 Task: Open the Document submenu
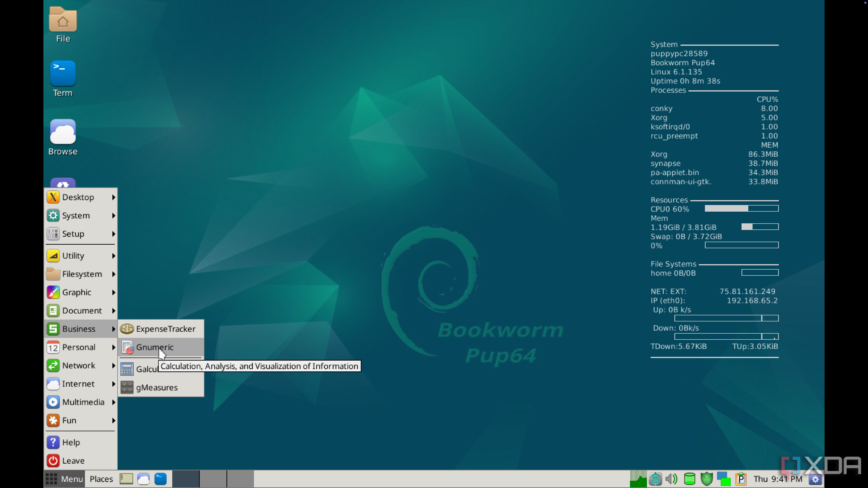81,311
